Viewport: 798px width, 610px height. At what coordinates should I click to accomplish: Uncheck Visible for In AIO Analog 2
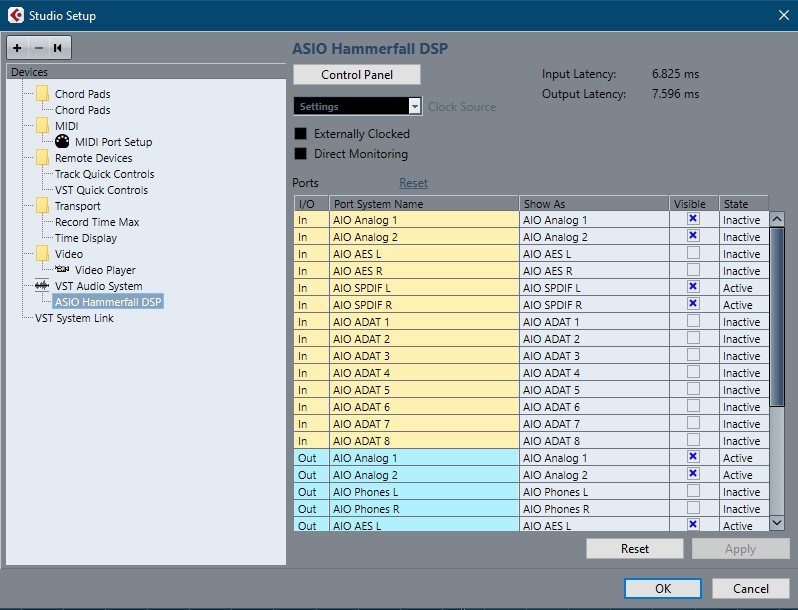[693, 236]
